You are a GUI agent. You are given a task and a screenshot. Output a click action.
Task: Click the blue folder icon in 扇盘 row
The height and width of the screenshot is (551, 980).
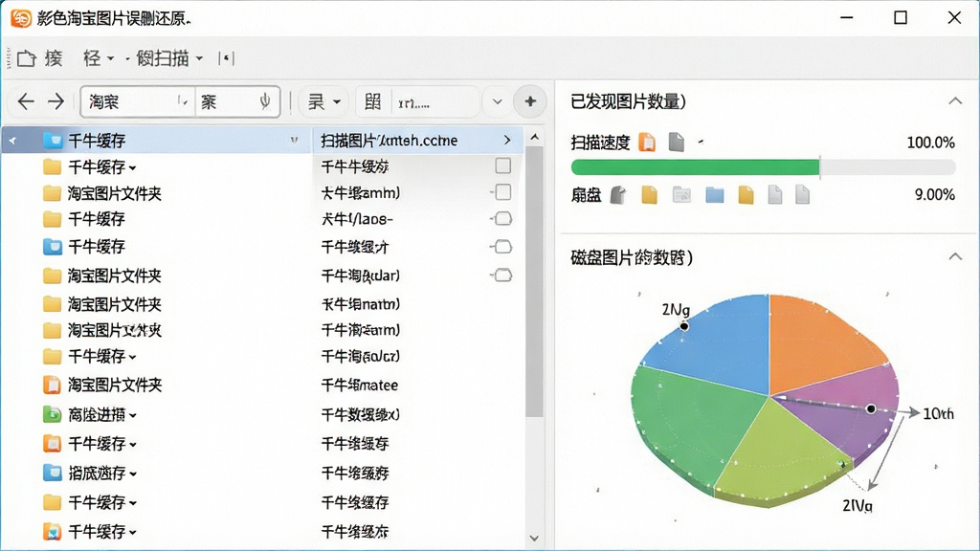tap(714, 195)
